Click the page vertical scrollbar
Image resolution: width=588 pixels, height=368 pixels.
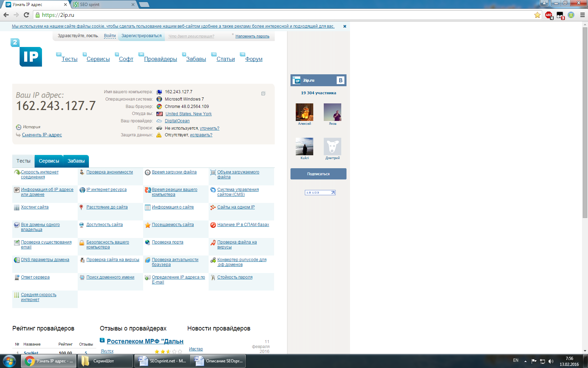[585, 123]
